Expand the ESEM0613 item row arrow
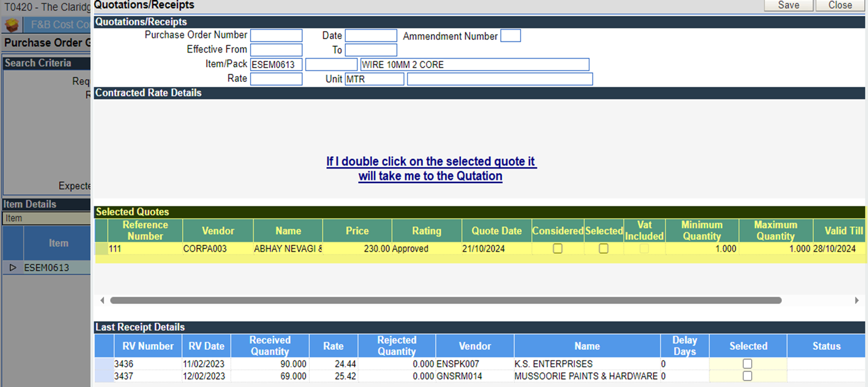This screenshot has width=868, height=387. [13, 267]
